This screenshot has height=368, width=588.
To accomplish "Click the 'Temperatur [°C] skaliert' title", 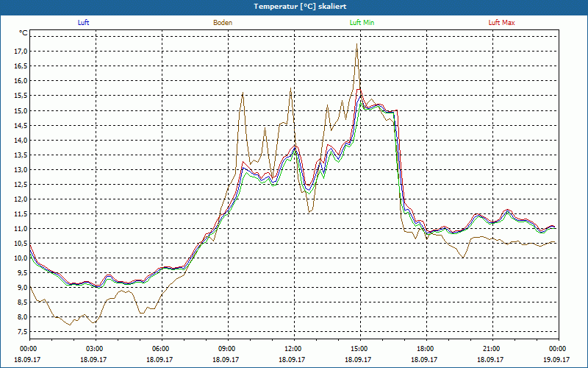I will [x=300, y=7].
